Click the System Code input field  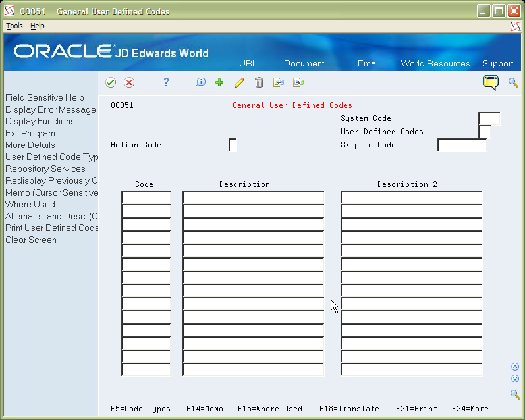[489, 118]
